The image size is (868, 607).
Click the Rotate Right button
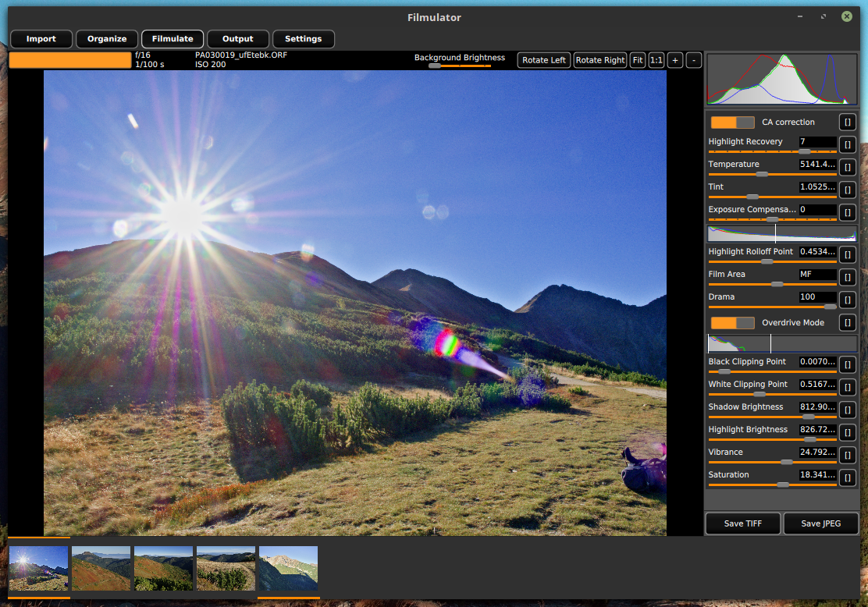600,60
